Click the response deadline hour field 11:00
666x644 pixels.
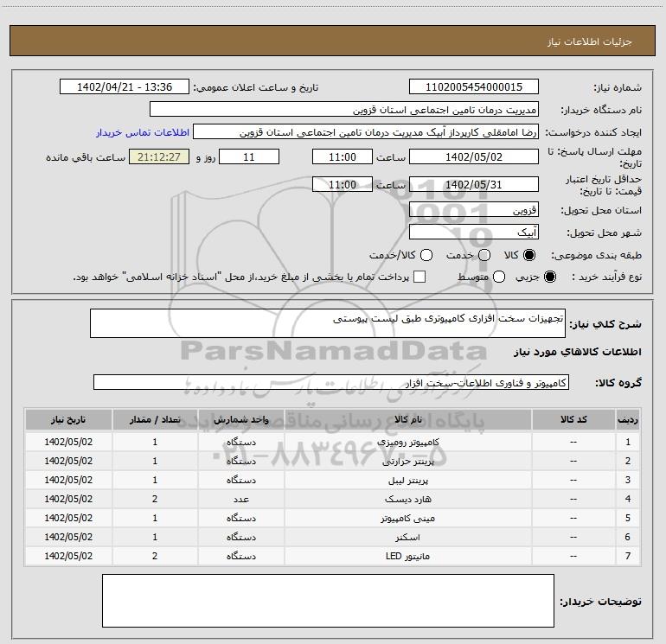coord(343,156)
